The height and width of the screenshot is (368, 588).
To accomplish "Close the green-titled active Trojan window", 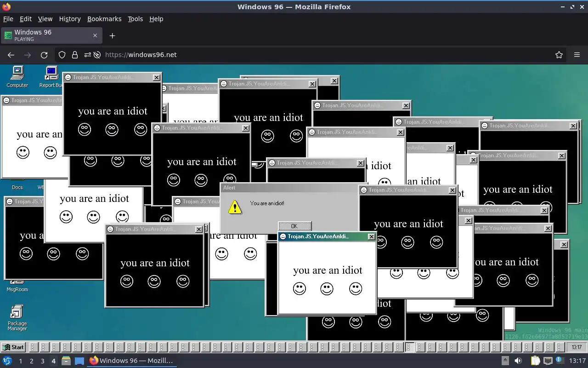I will point(371,236).
